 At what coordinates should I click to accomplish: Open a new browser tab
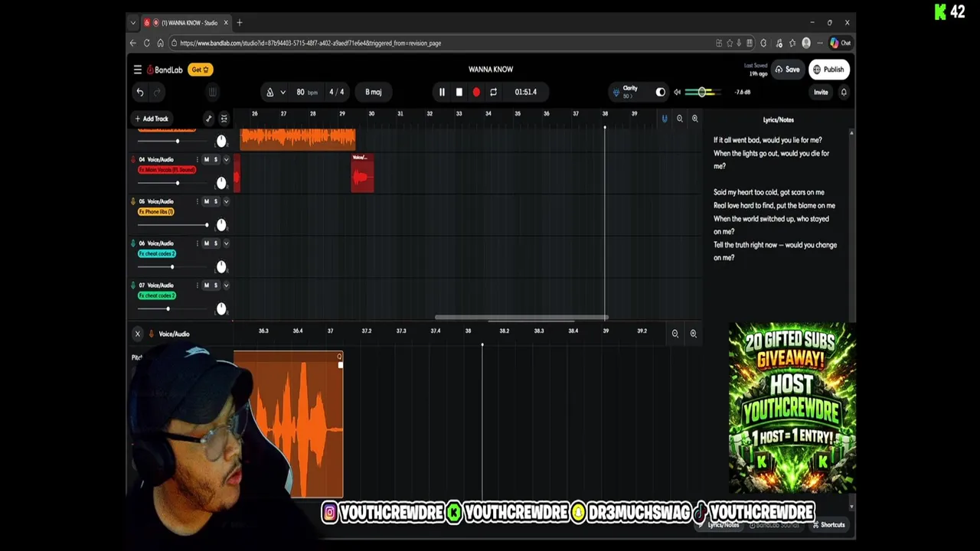240,23
